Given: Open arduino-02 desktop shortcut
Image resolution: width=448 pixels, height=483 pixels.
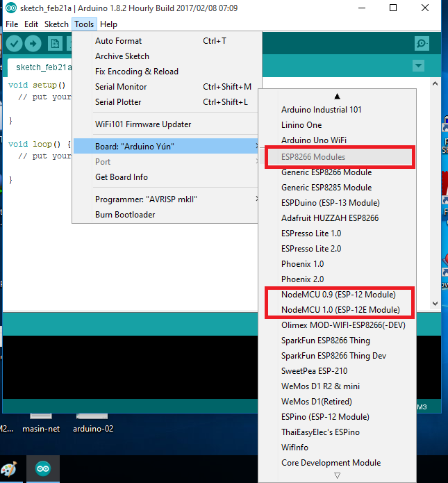Looking at the screenshot, I should coord(93,424).
